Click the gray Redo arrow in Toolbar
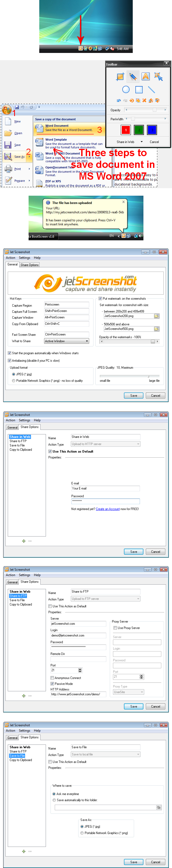Image resolution: width=172 pixels, height=868 pixels. coord(125,101)
